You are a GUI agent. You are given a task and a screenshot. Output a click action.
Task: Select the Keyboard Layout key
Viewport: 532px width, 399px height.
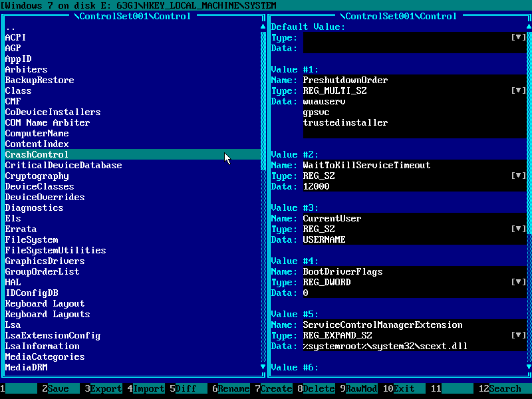pos(132,304)
